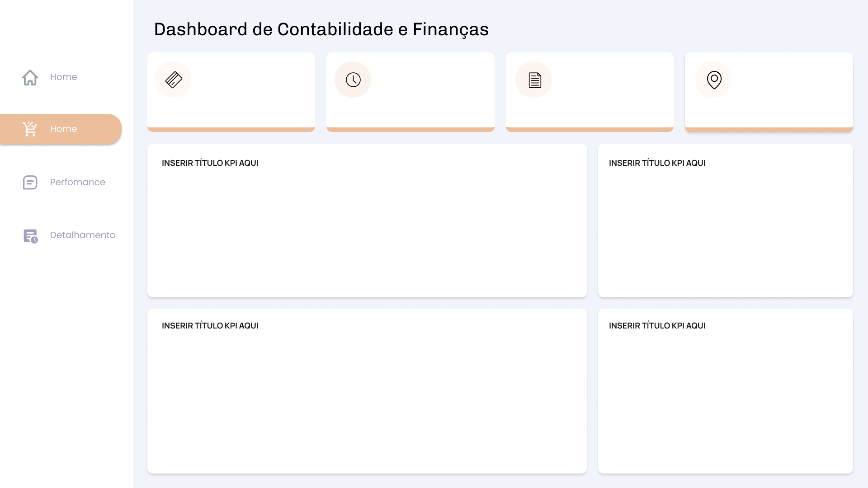This screenshot has height=488, width=868.
Task: Click the clock icon in the second summary card
Action: [353, 80]
